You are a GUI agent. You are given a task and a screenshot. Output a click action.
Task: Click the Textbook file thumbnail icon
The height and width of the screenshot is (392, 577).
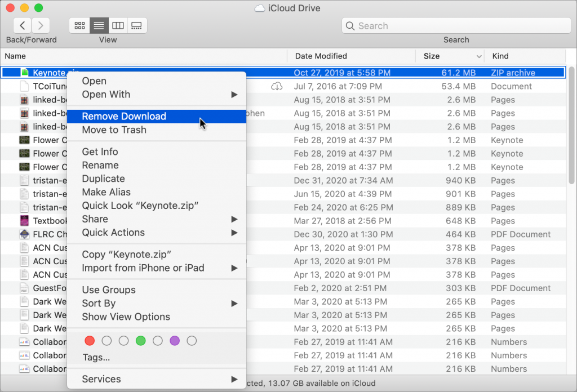[24, 221]
